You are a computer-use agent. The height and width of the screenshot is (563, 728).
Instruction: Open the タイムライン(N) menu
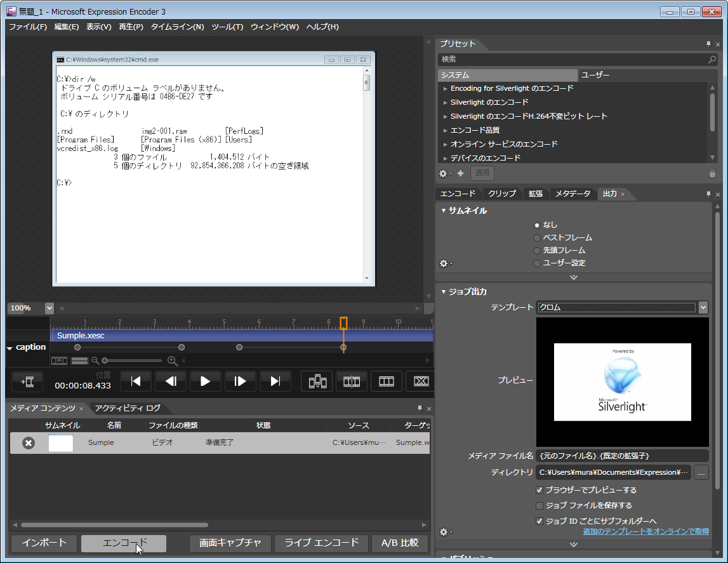coord(177,27)
